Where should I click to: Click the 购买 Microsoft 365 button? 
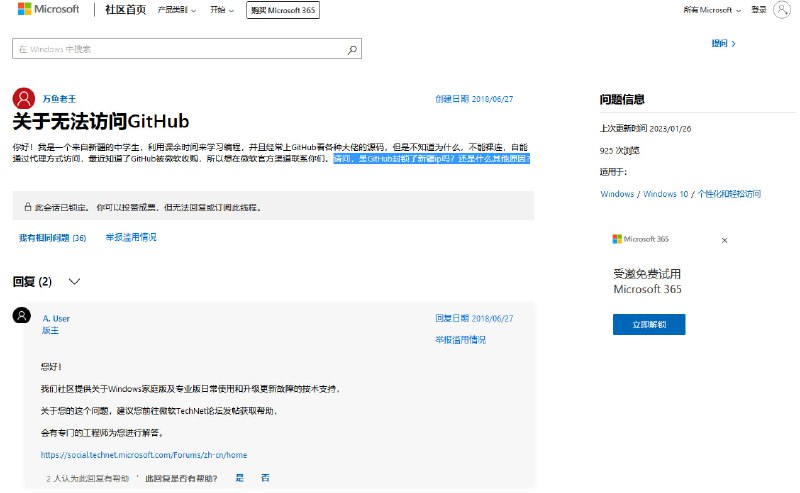pos(283,10)
